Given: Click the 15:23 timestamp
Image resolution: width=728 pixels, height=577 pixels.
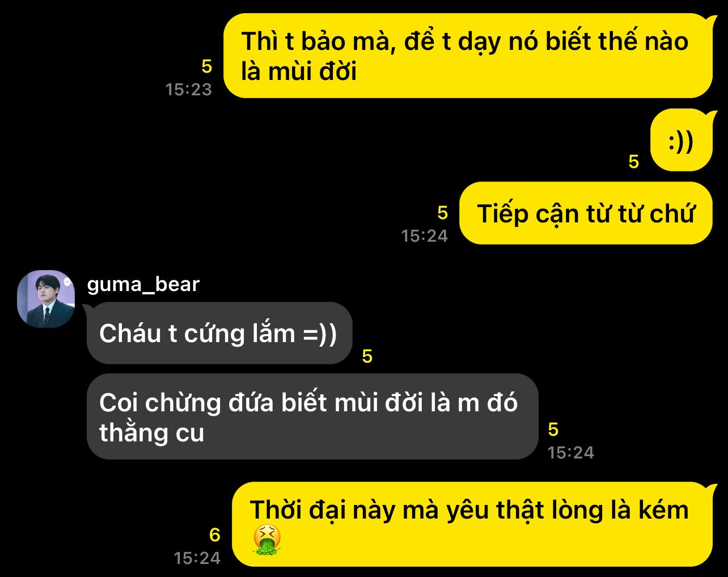Looking at the screenshot, I should tap(188, 89).
